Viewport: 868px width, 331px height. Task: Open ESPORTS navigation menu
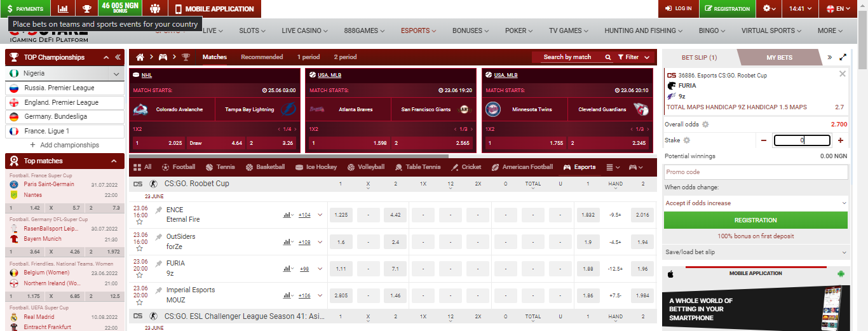pos(418,30)
